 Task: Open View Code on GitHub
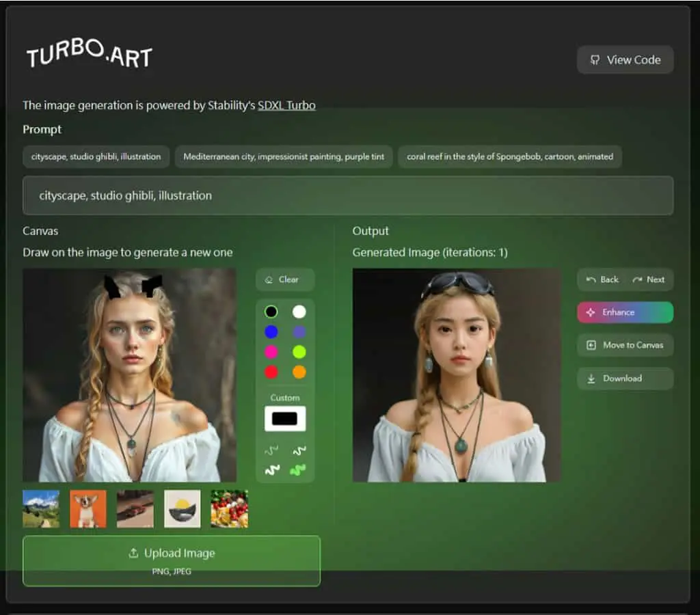(x=625, y=60)
